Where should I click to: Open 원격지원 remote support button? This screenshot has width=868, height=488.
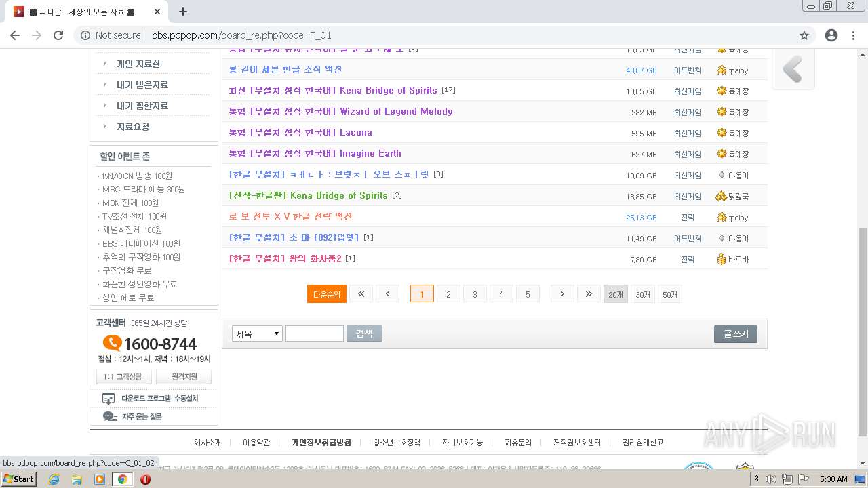pos(184,377)
